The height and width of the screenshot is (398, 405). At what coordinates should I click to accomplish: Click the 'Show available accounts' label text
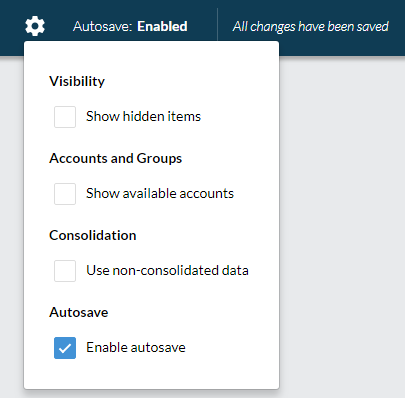(160, 193)
